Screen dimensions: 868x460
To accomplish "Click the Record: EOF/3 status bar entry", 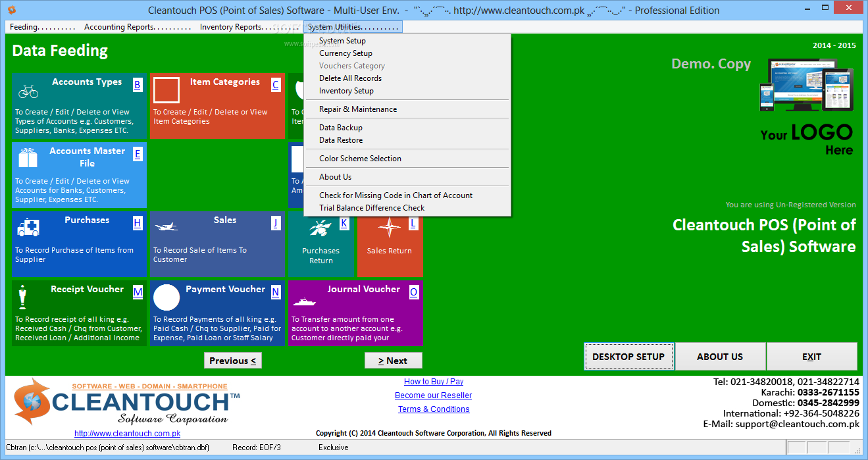I will click(x=257, y=447).
